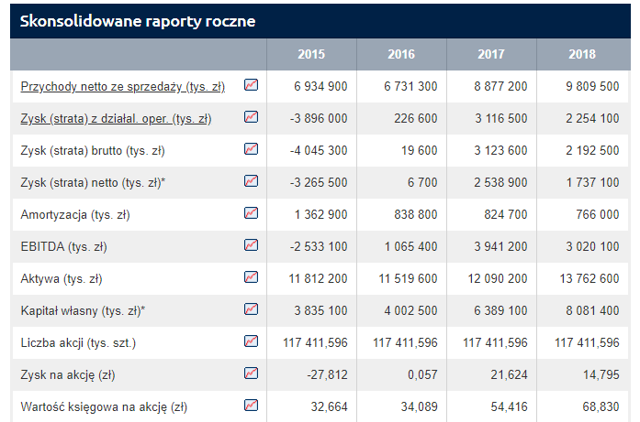
Task: Show Wartość księgowa na akcję chart
Action: point(251,405)
